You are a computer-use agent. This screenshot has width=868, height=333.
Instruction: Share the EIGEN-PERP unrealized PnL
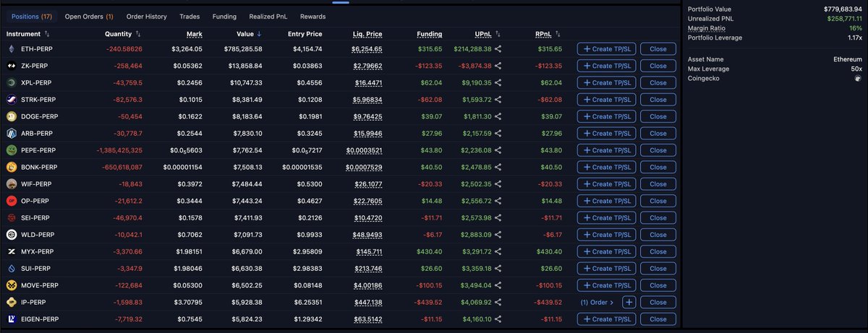coord(498,319)
